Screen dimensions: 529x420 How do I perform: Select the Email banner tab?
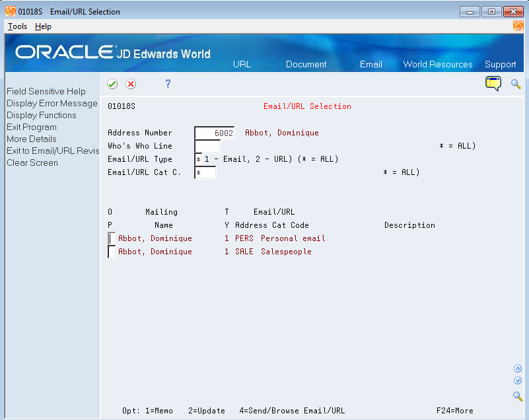coord(370,65)
